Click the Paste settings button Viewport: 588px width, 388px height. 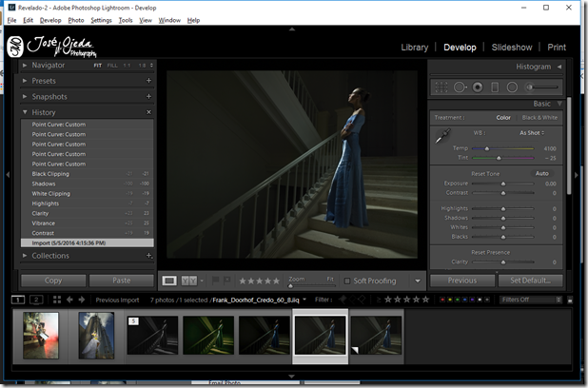pos(122,281)
